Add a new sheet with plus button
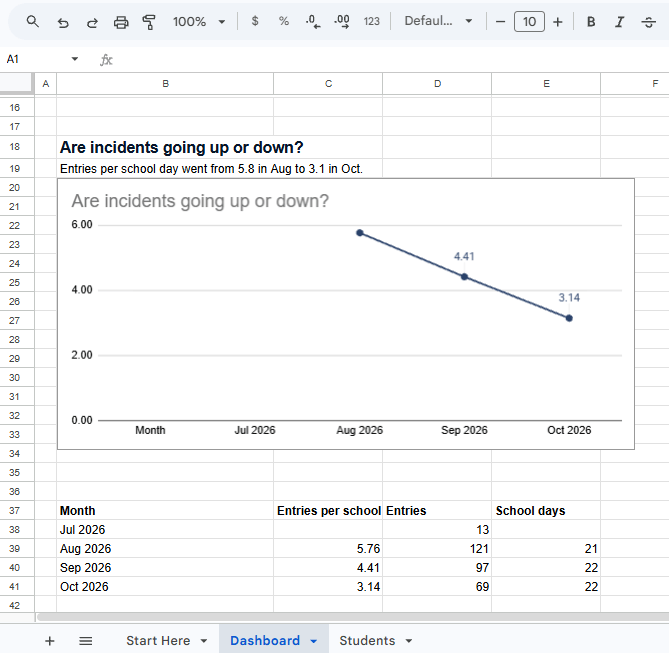Screen dimensions: 669x653 pyautogui.click(x=50, y=641)
